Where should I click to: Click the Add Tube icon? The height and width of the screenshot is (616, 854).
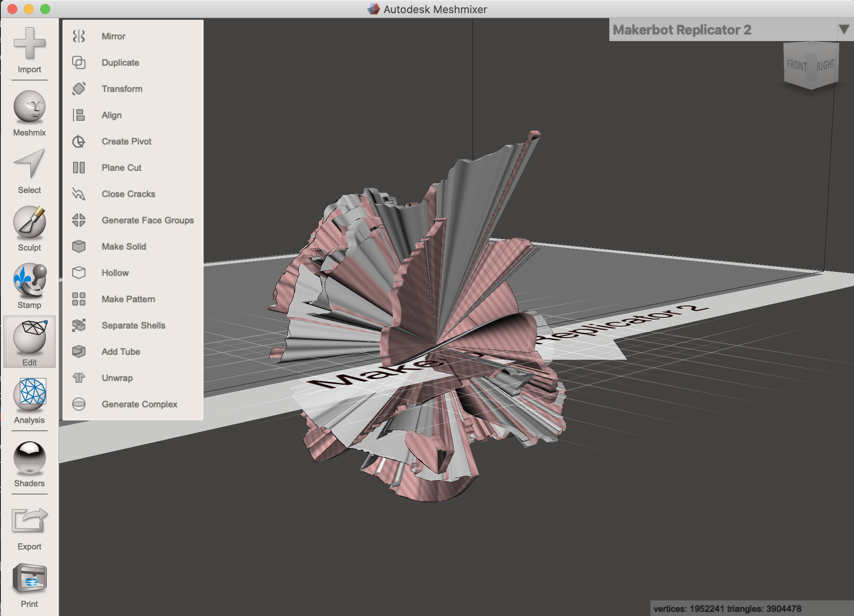(x=79, y=352)
